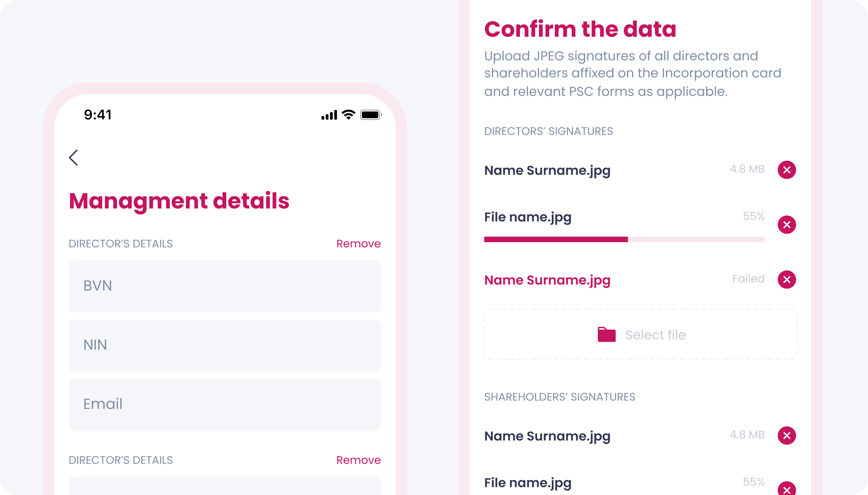
Task: Tap the battery status icon
Action: tap(371, 115)
